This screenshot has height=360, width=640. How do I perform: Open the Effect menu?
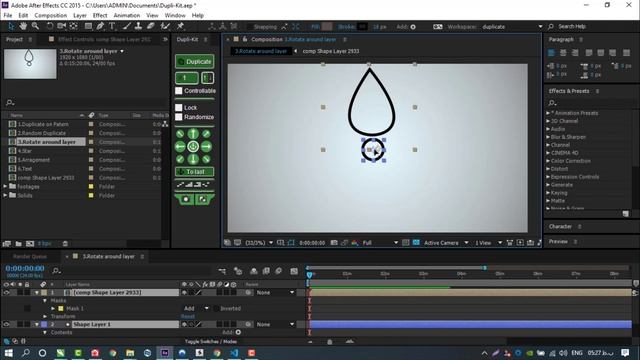tap(100, 16)
